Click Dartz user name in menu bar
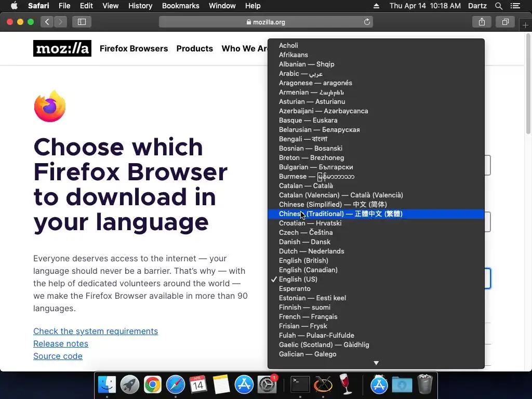Viewport: 532px width, 399px height. [477, 6]
